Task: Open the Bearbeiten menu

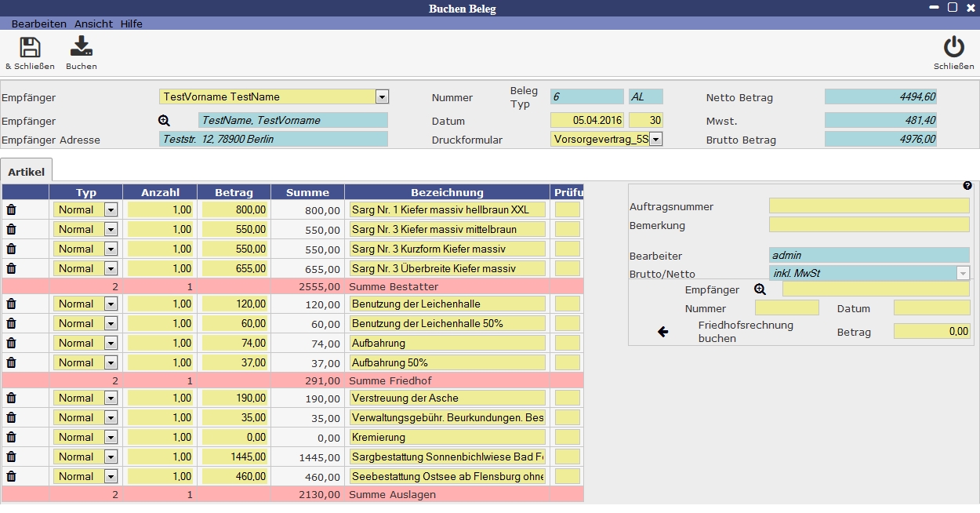Action: [38, 24]
